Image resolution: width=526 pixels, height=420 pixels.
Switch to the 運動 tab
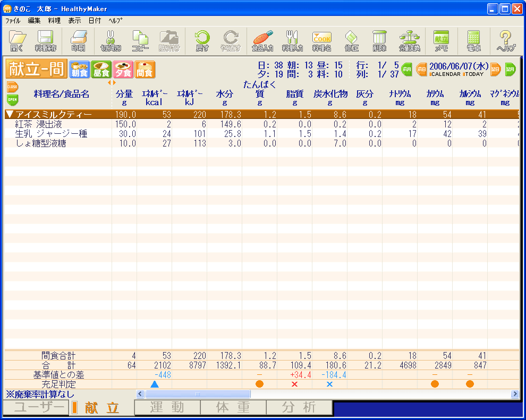(167, 407)
